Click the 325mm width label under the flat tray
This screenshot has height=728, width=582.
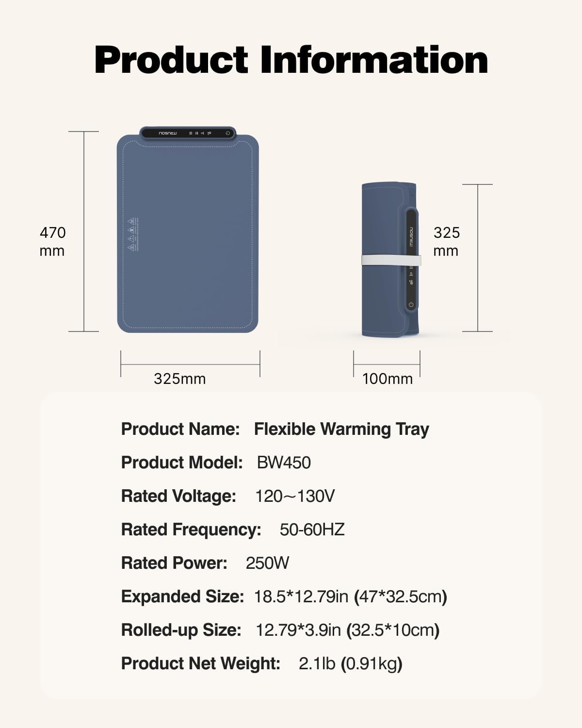(179, 379)
